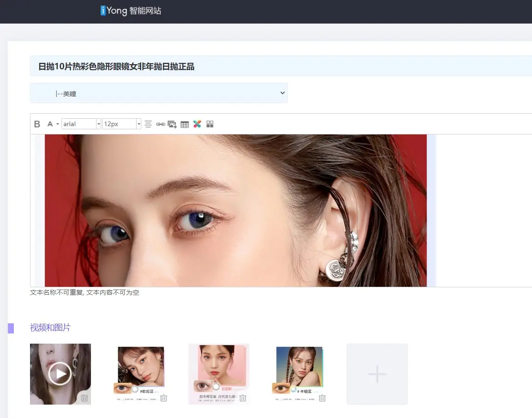532x418 pixels.
Task: Add new media with the plus button
Action: [x=377, y=374]
